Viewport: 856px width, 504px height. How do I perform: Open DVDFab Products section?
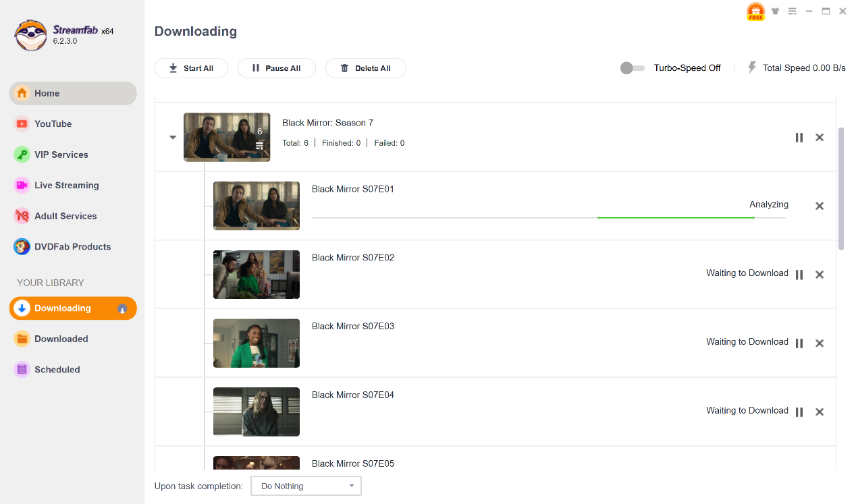pos(73,247)
